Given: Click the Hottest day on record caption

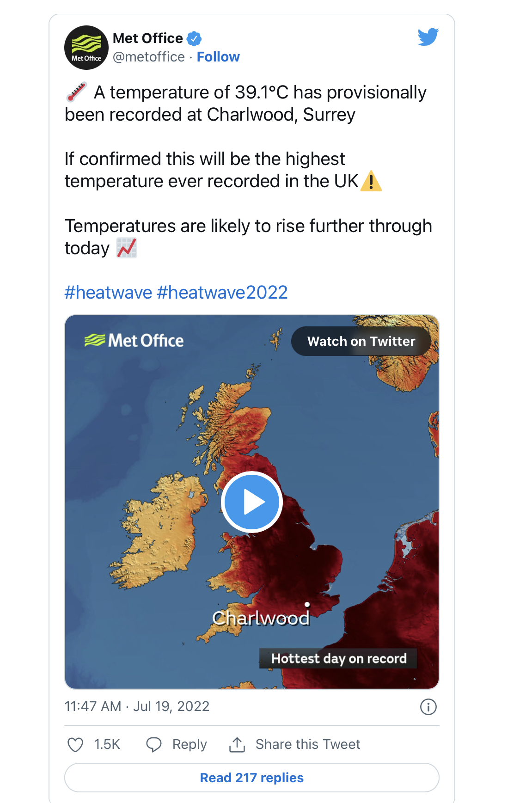Looking at the screenshot, I should click(x=338, y=658).
